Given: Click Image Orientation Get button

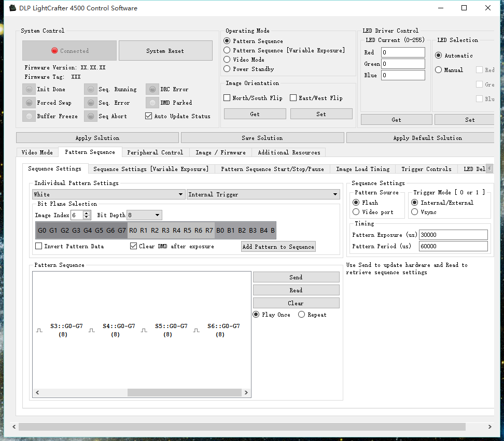Looking at the screenshot, I should 255,114.
